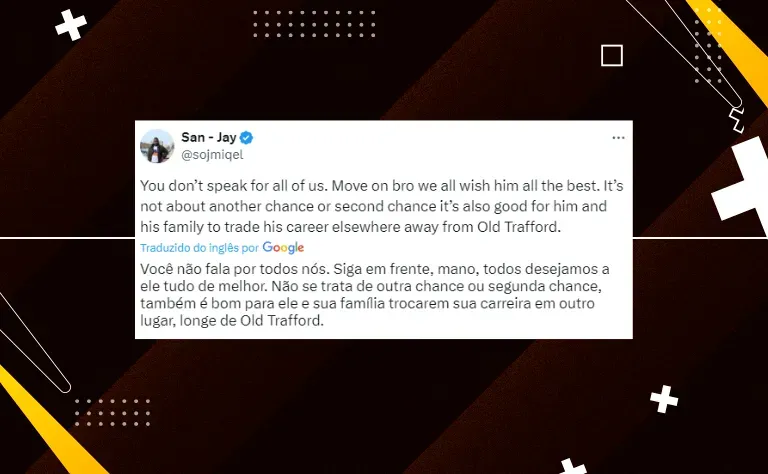Click the white dot grid above the tweet card
The image size is (768, 474).
pyautogui.click(x=314, y=24)
